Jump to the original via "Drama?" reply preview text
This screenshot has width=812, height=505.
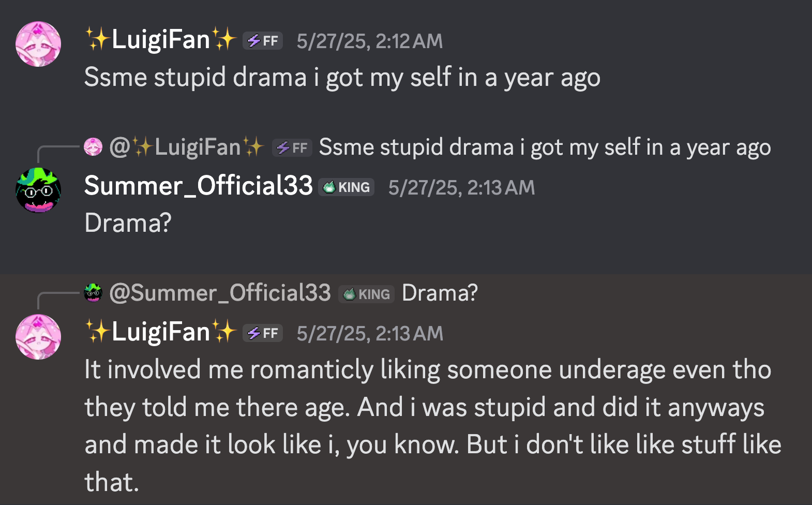click(x=440, y=293)
